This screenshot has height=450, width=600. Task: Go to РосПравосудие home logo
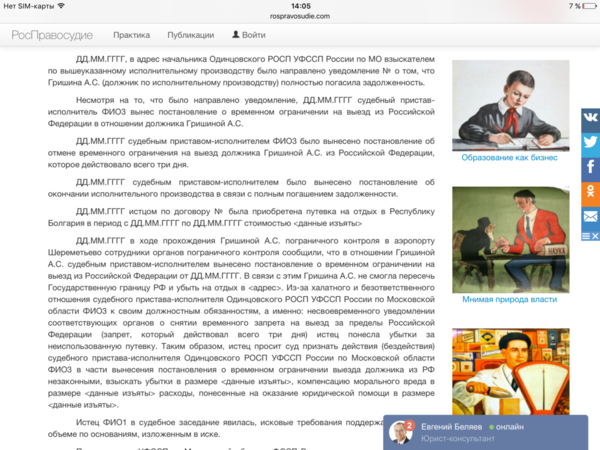coord(51,35)
